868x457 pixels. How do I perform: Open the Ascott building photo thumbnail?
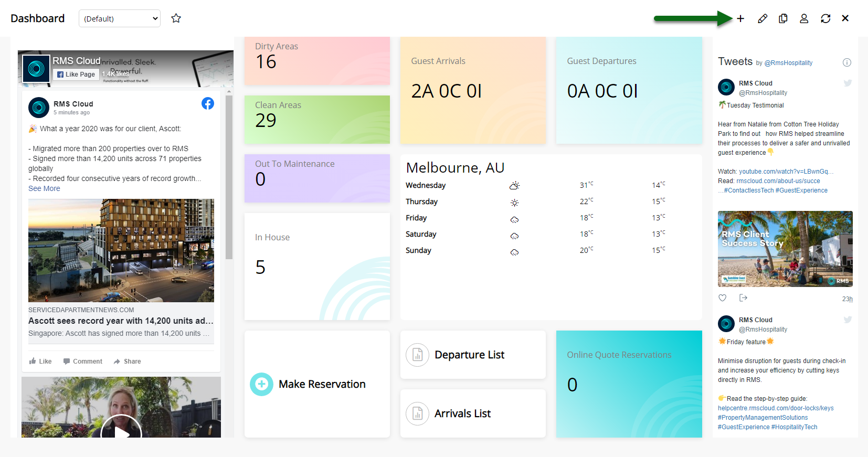(121, 250)
